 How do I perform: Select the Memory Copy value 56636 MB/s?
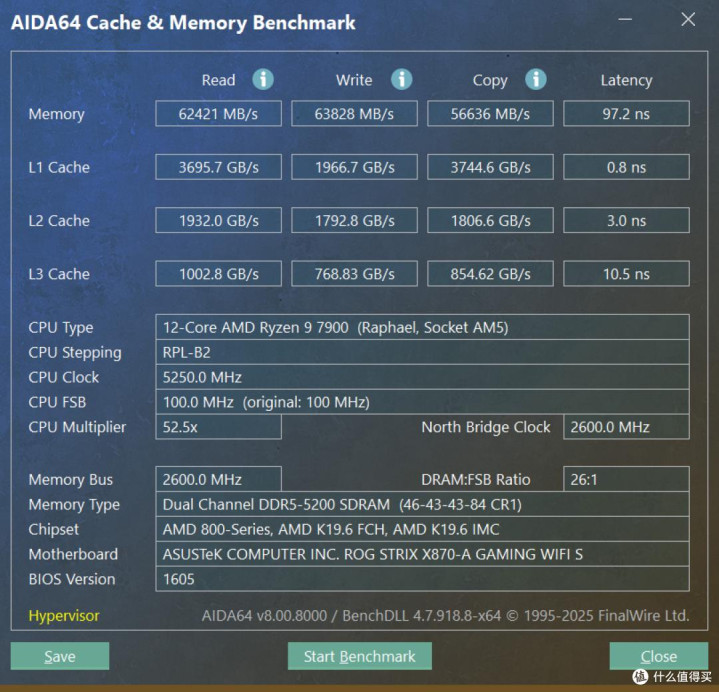490,113
